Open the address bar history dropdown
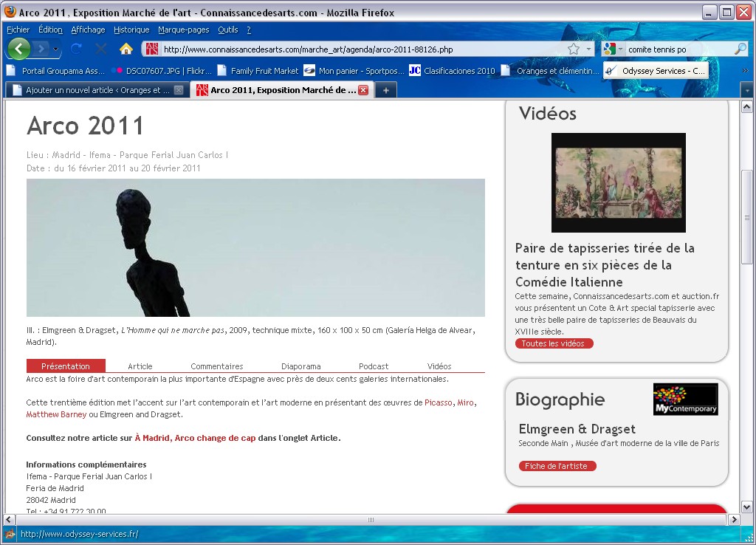 [588, 49]
